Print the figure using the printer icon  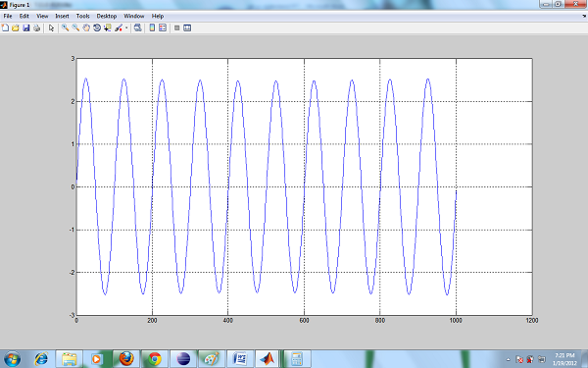pyautogui.click(x=36, y=27)
